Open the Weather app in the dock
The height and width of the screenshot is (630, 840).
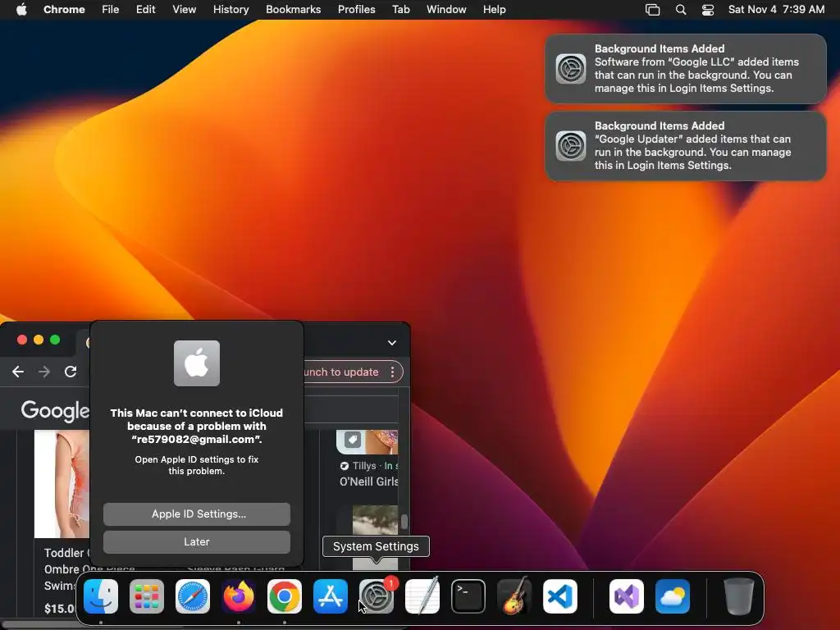673,596
